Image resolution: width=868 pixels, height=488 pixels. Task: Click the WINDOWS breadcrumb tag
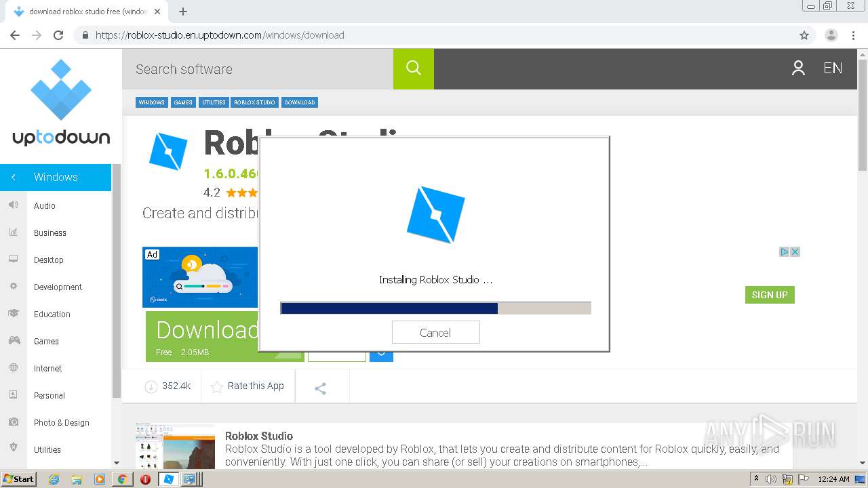click(x=151, y=102)
